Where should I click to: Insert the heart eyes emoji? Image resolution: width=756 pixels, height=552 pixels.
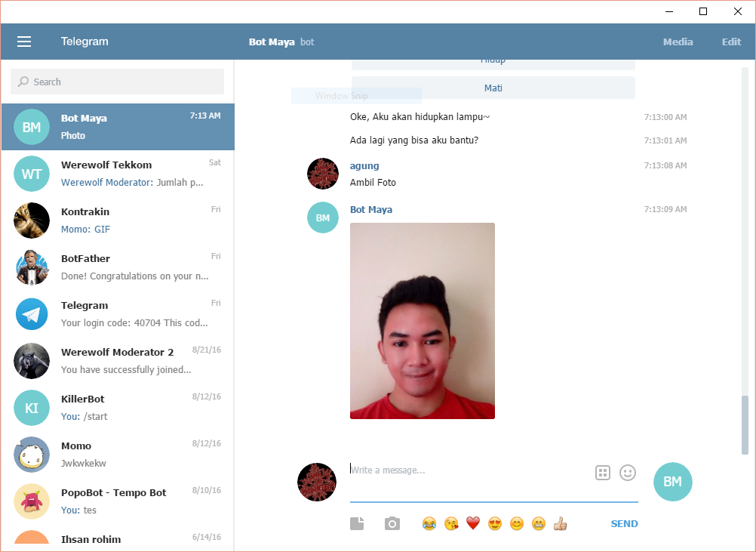(x=495, y=523)
